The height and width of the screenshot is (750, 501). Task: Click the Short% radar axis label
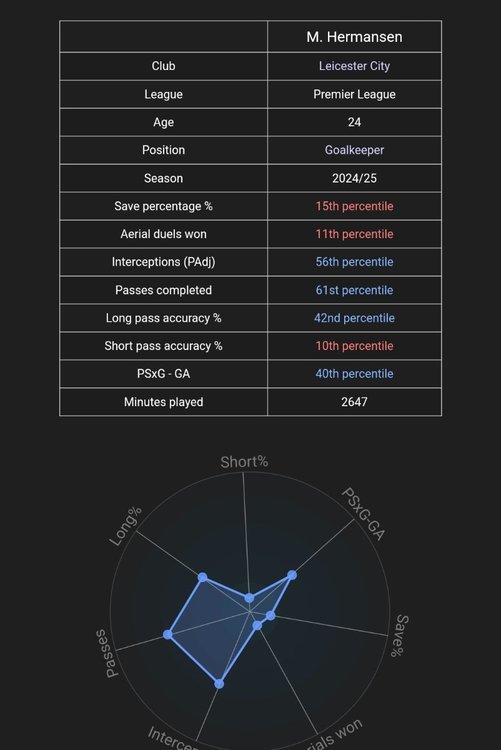pos(244,462)
